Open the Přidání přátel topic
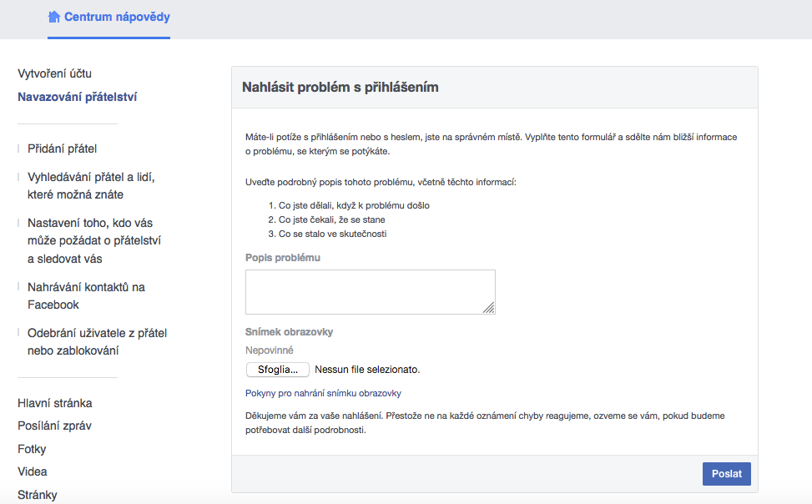This screenshot has width=812, height=504. coord(62,149)
